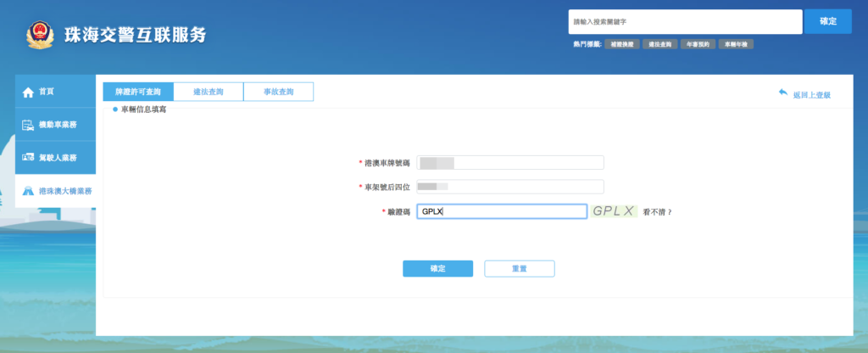
Task: Click the bridge icon for 港珠澳大橋業務
Action: (x=27, y=192)
